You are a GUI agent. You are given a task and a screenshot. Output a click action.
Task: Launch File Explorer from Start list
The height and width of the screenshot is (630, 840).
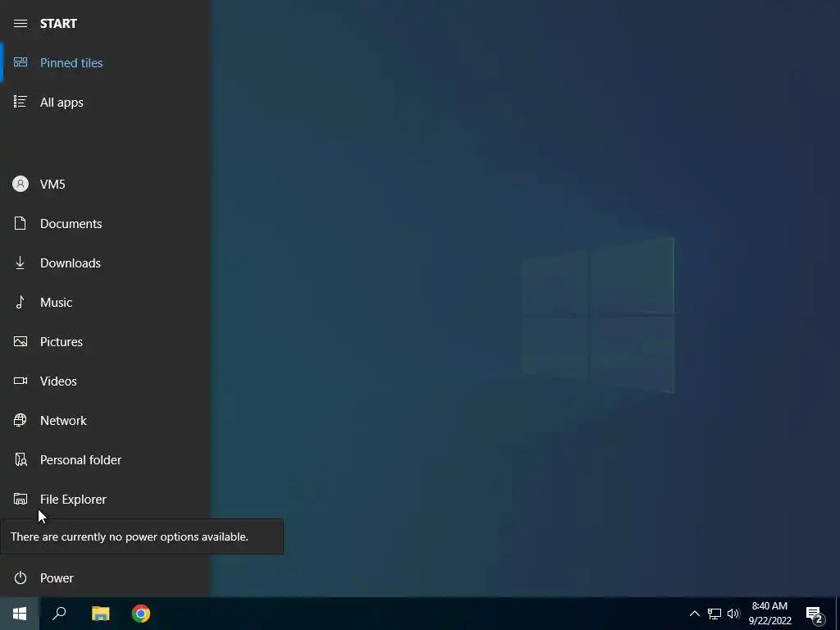(x=105, y=500)
